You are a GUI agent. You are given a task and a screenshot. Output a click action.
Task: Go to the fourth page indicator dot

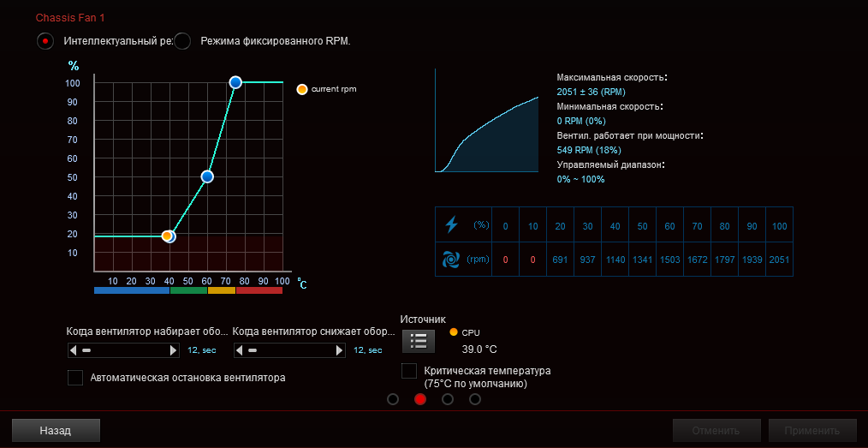[x=475, y=399]
